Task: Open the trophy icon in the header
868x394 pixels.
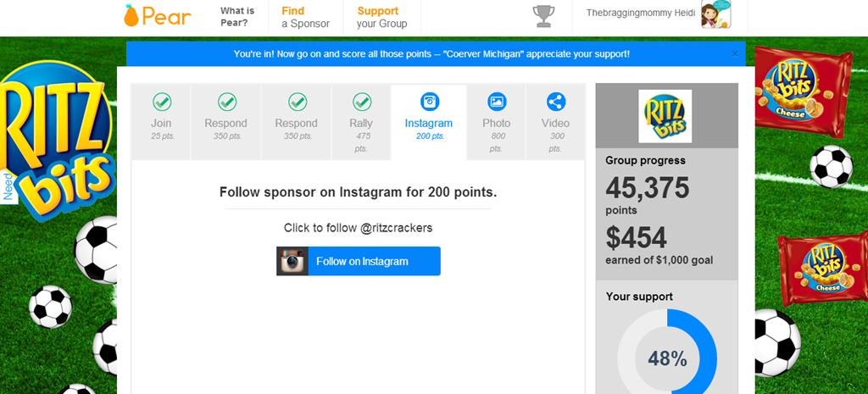Action: point(543,16)
